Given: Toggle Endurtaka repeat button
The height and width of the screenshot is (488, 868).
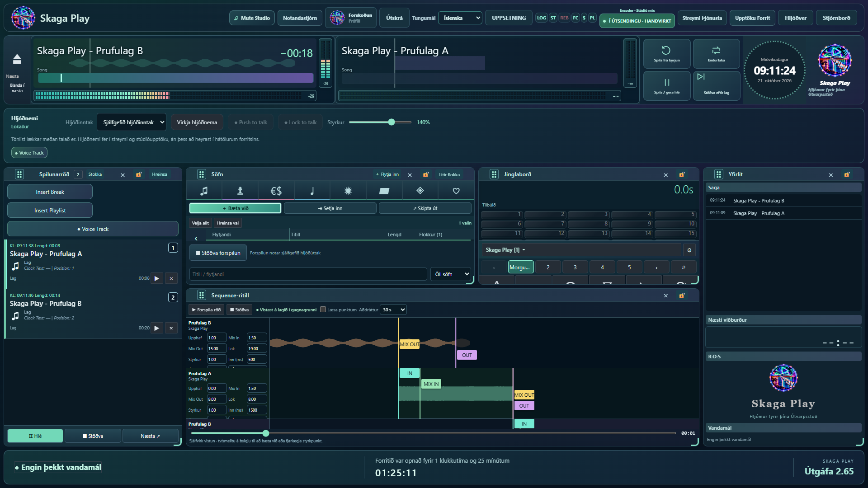Looking at the screenshot, I should pos(716,53).
